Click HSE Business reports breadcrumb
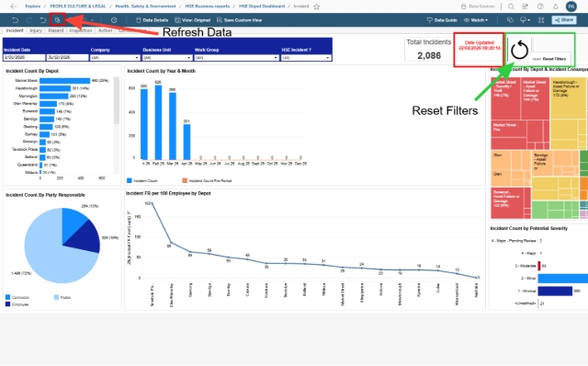The width and height of the screenshot is (588, 366). pos(208,6)
